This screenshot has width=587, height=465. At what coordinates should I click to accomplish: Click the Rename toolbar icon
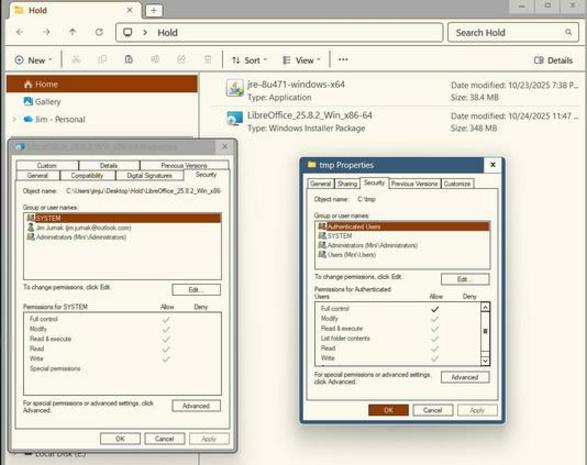[x=155, y=60]
